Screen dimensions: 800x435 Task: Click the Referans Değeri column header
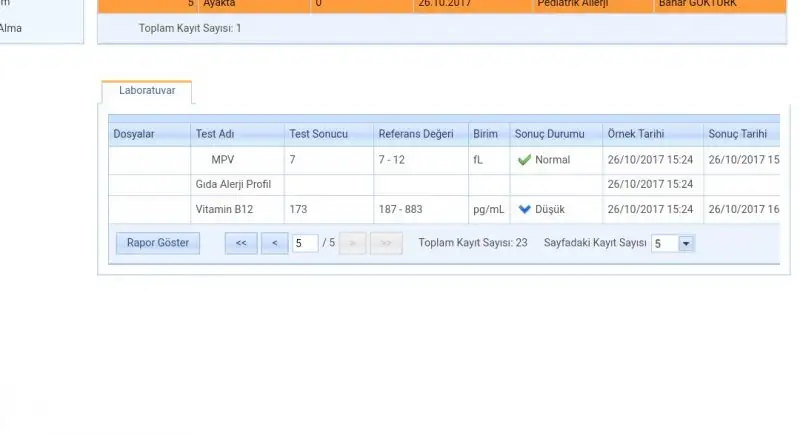(416, 134)
